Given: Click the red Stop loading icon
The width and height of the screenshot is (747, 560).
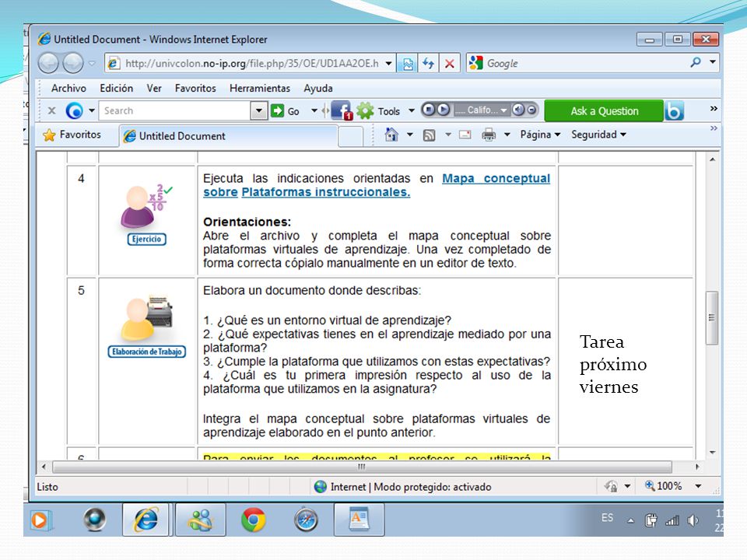Looking at the screenshot, I should click(x=449, y=63).
